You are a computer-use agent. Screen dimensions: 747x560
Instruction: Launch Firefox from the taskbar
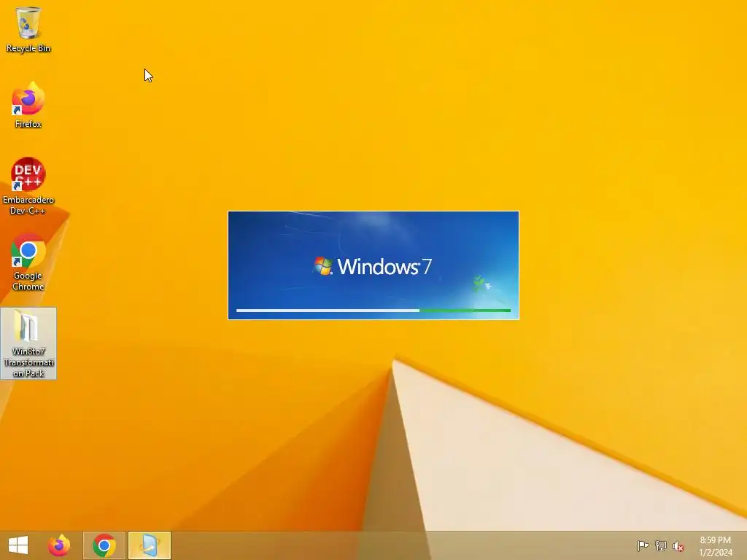click(58, 545)
